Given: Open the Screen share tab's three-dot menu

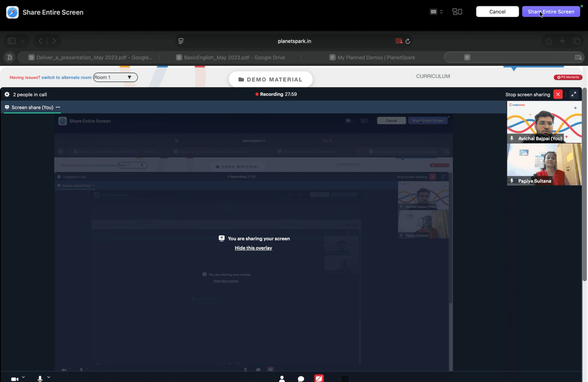Looking at the screenshot, I should (58, 107).
